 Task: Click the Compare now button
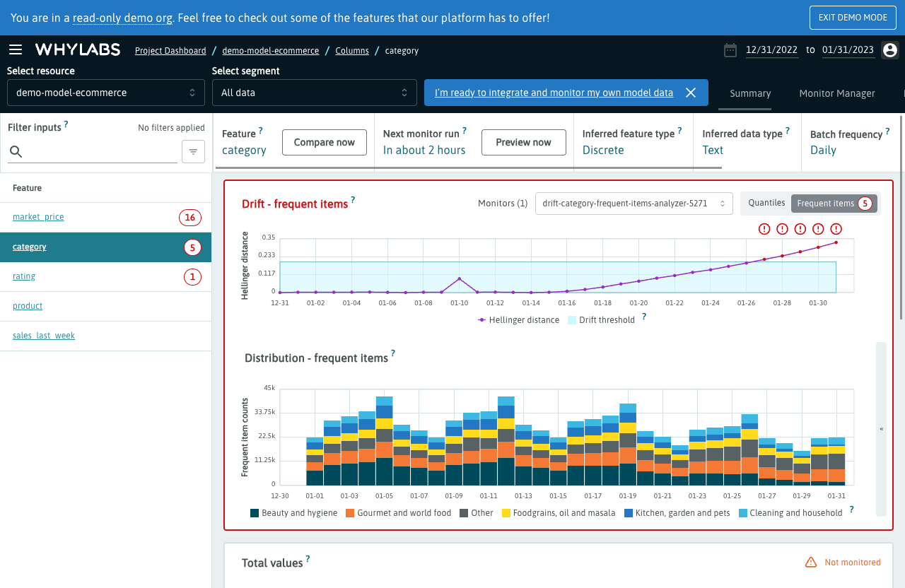(x=325, y=142)
